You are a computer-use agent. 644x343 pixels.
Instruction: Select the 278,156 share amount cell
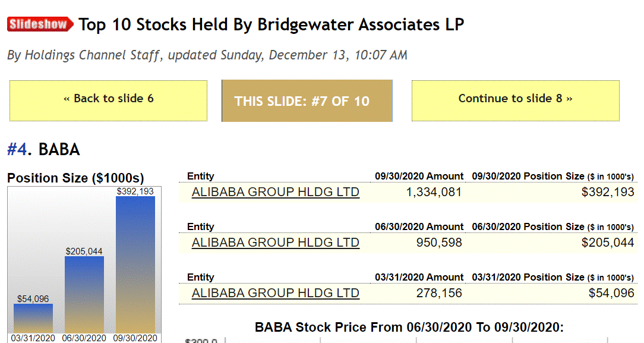point(438,293)
